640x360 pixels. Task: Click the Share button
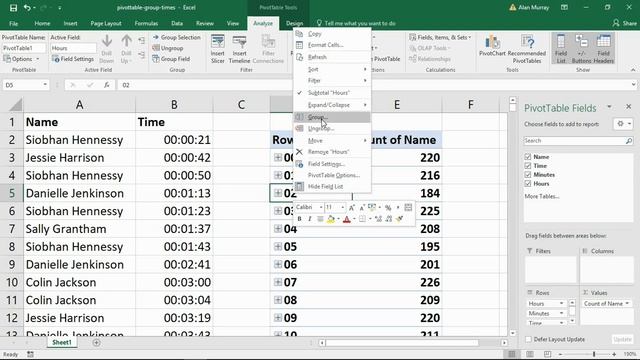coord(624,23)
